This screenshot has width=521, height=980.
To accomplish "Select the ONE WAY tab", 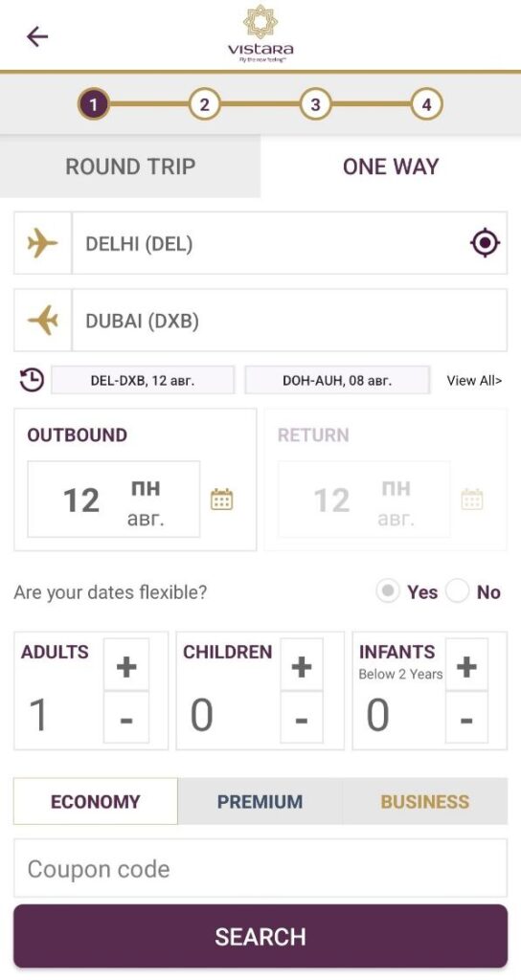I will (x=391, y=167).
